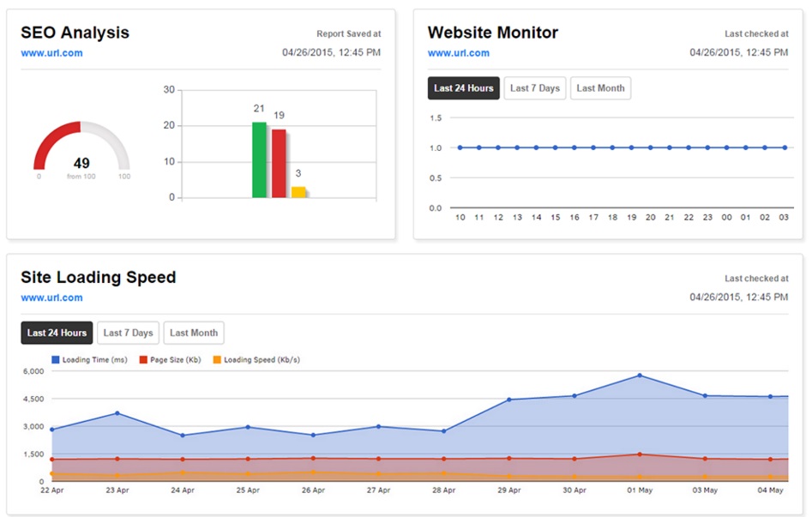Open www.url.com link under Site Loading Speed
The height and width of the screenshot is (517, 812).
[51, 298]
